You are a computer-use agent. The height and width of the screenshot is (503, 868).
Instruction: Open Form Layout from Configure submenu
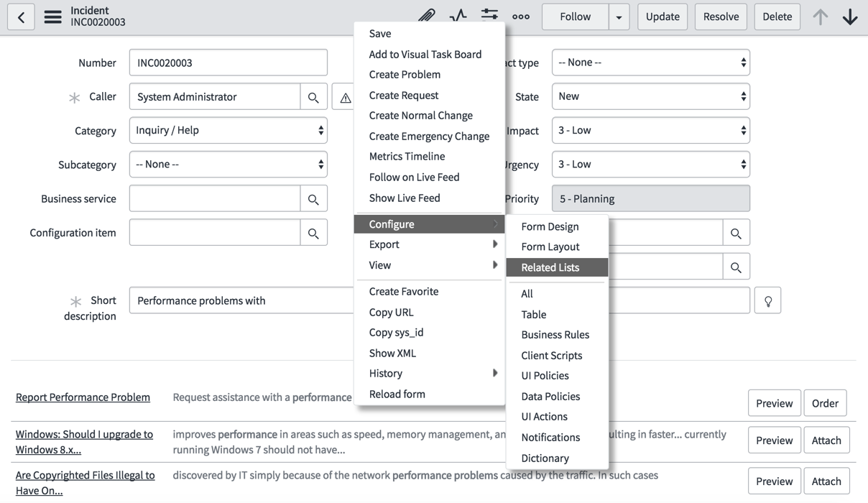click(x=557, y=246)
